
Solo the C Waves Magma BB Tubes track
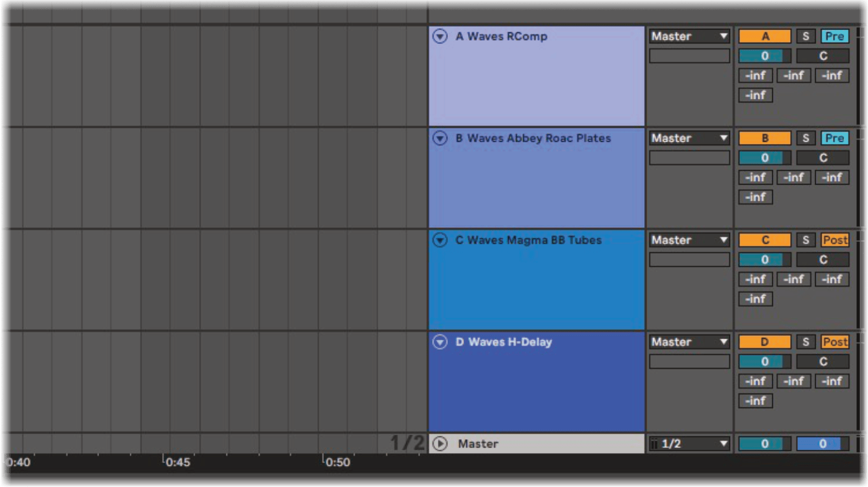coord(806,240)
